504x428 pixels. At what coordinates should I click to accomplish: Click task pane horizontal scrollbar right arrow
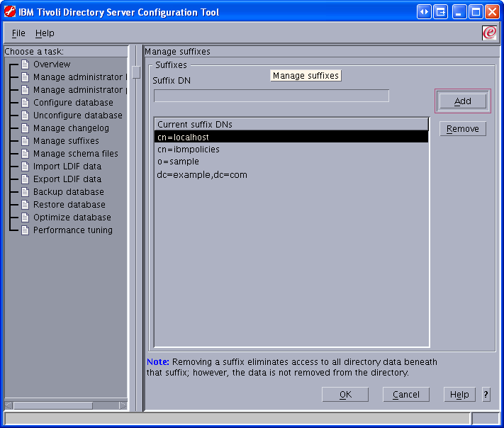tap(123, 406)
